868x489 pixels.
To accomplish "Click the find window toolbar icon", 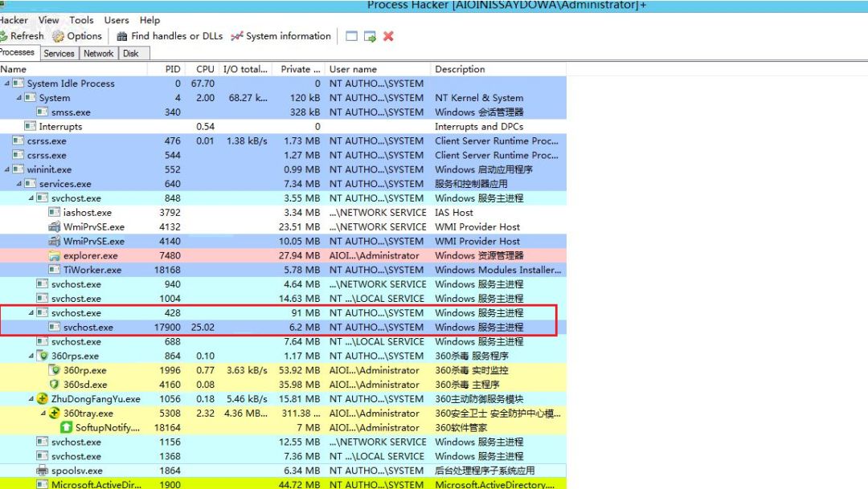I will tap(351, 36).
